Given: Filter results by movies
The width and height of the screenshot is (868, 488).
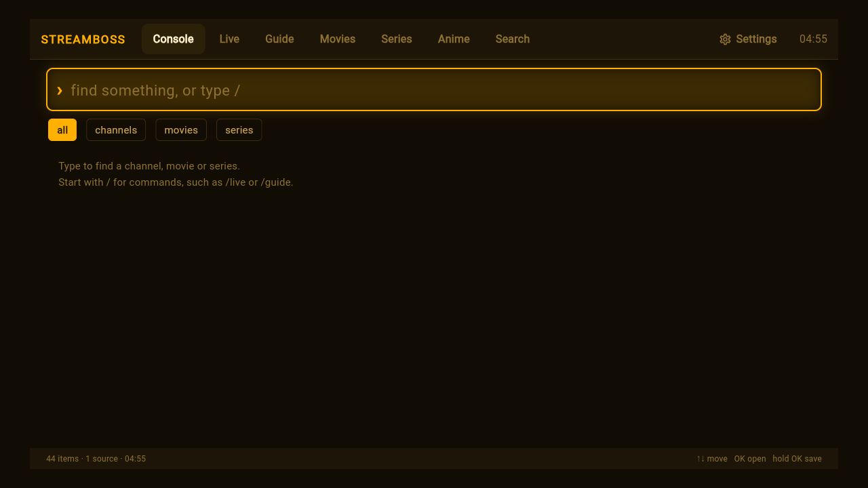Looking at the screenshot, I should pyautogui.click(x=181, y=130).
